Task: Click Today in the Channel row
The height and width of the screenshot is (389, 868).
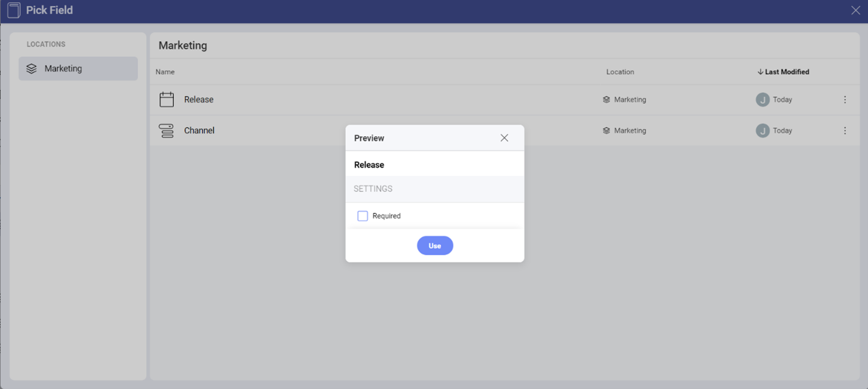Action: click(782, 131)
